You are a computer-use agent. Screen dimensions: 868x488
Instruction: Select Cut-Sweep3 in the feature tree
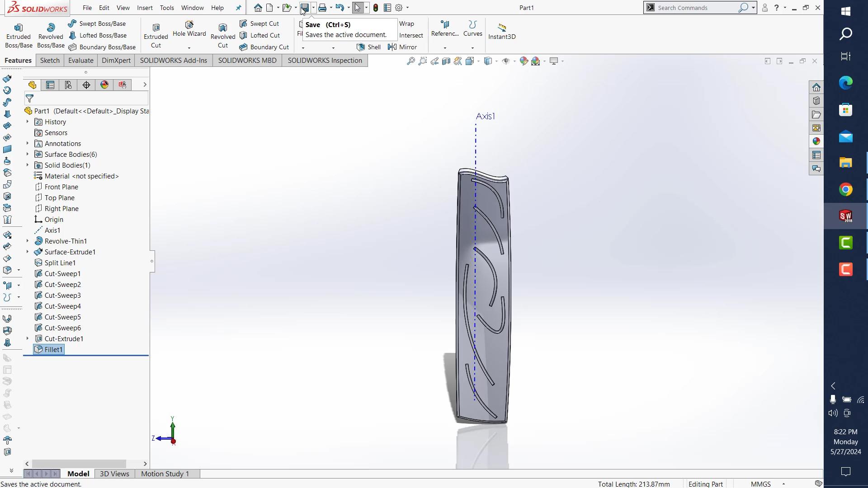coord(62,296)
